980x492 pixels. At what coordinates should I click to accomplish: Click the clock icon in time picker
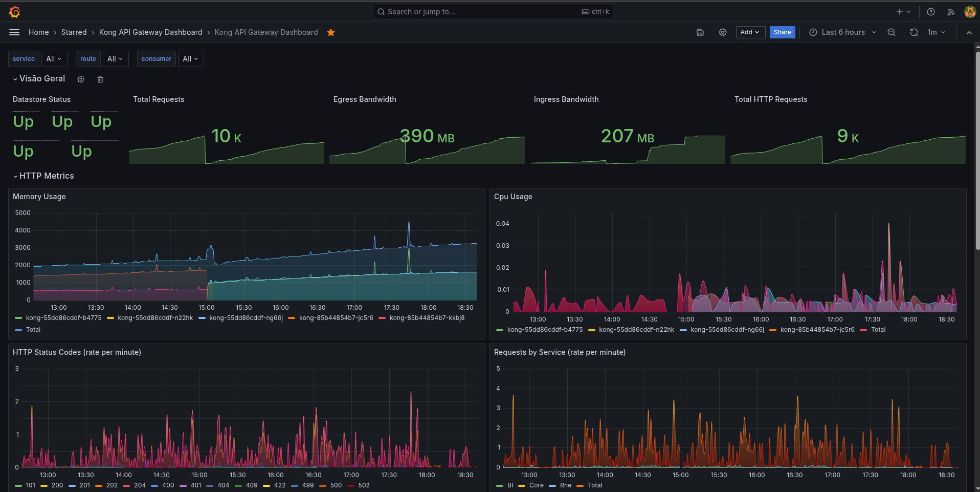click(x=813, y=32)
